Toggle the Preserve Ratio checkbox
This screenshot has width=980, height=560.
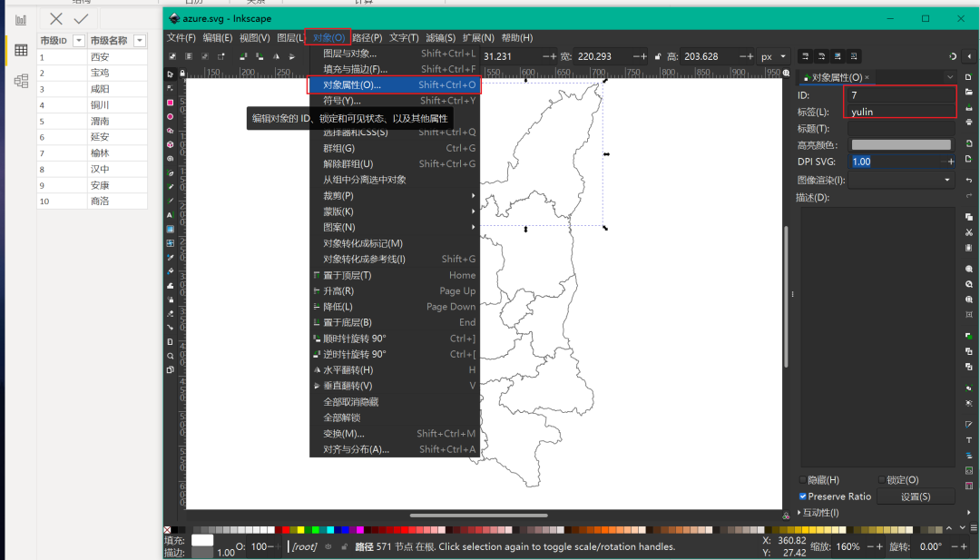pos(804,496)
